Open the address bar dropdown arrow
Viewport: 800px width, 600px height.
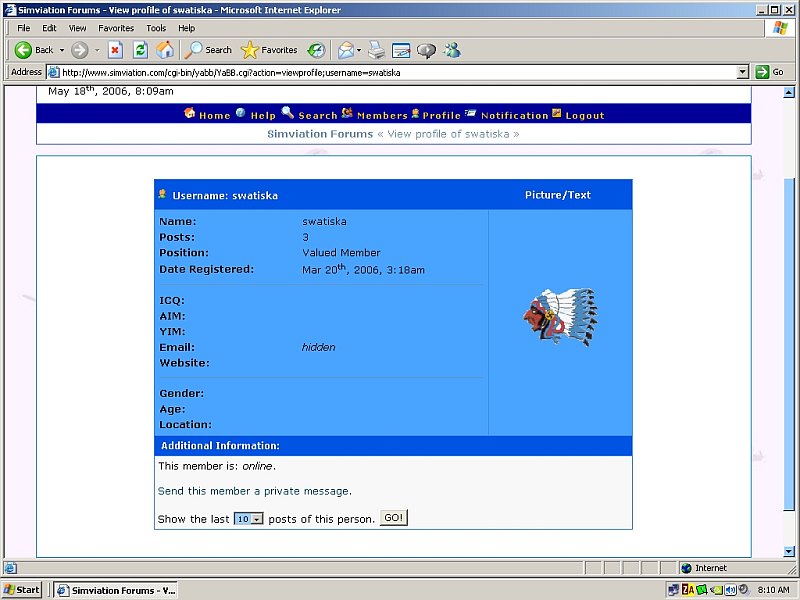[x=742, y=72]
